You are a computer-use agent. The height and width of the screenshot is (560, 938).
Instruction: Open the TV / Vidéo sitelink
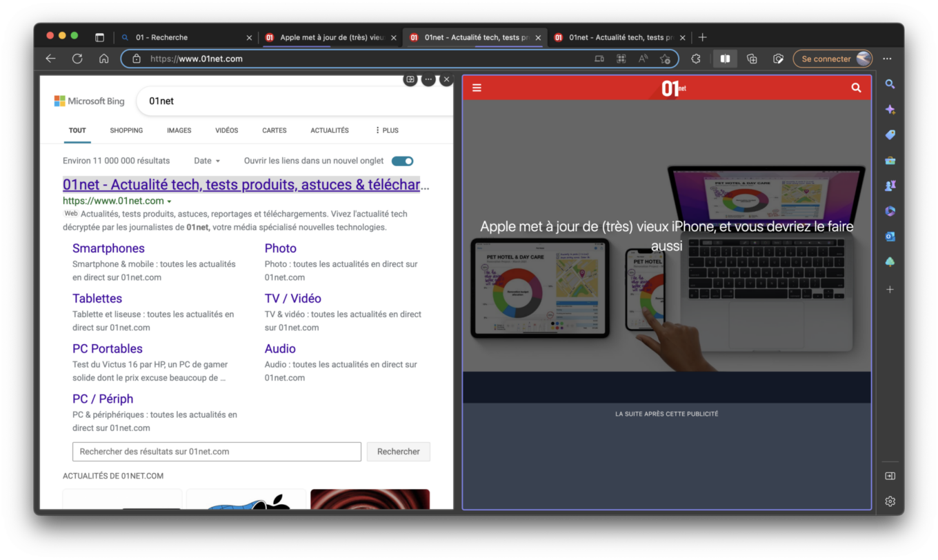(293, 299)
